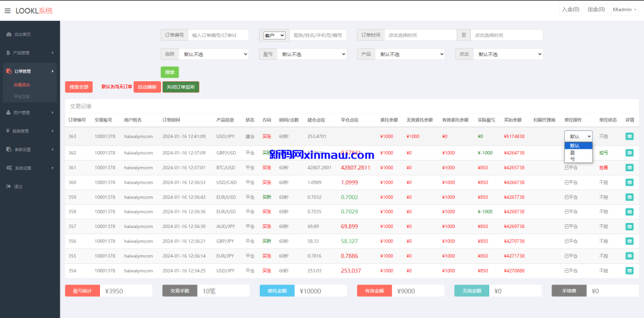Open details icon for order 359

(x=629, y=197)
